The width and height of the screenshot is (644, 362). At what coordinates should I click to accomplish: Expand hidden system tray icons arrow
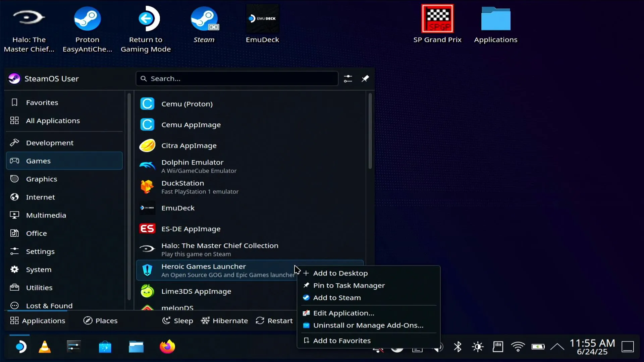(x=557, y=347)
